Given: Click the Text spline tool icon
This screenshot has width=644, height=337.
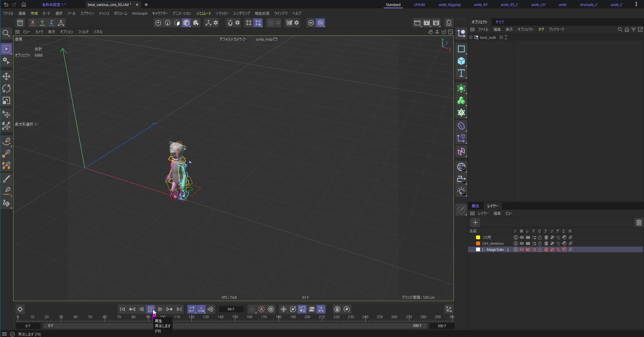Looking at the screenshot, I should coord(461,73).
